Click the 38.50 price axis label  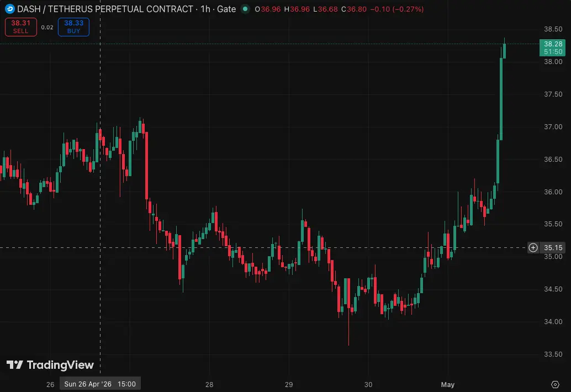click(x=553, y=29)
